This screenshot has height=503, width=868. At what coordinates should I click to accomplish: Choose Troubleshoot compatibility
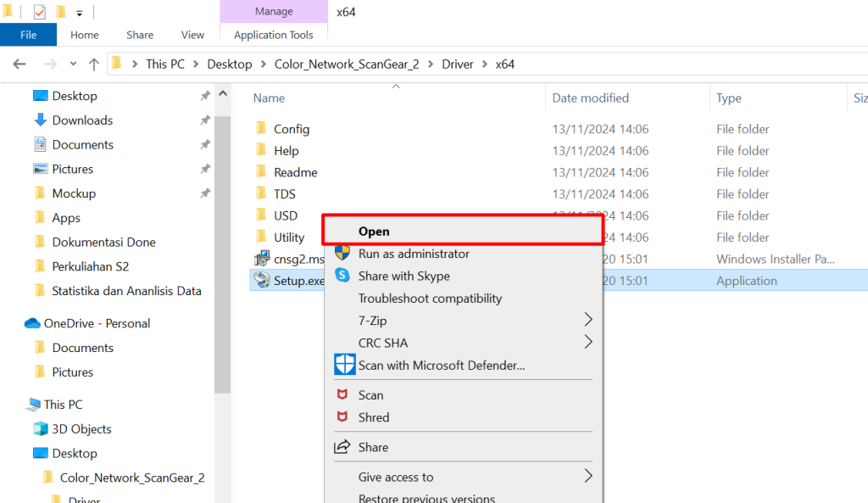click(430, 299)
